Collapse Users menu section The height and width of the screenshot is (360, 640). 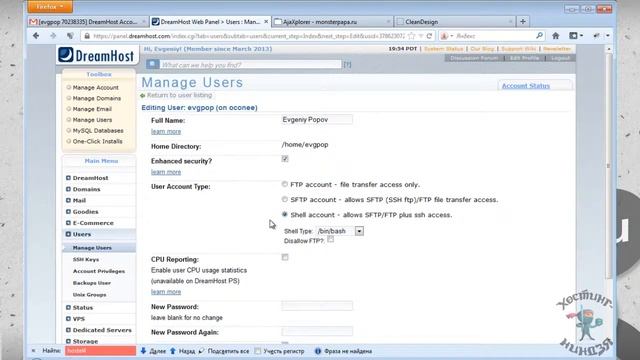(68, 234)
